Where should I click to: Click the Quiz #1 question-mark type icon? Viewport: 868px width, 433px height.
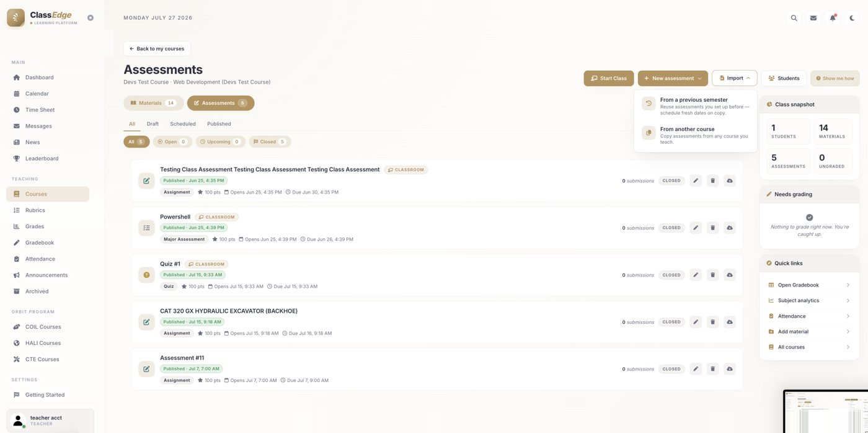146,275
